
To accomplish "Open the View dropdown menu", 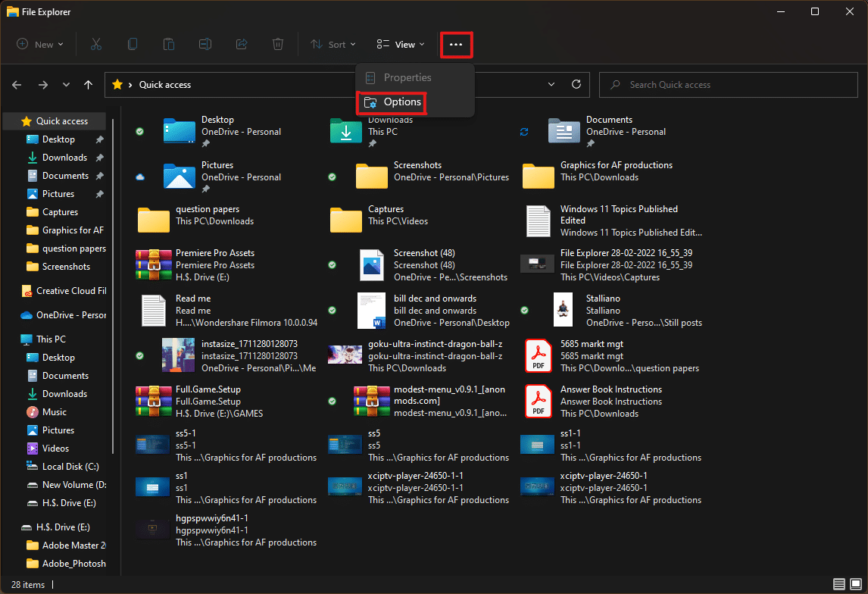I will (x=400, y=44).
